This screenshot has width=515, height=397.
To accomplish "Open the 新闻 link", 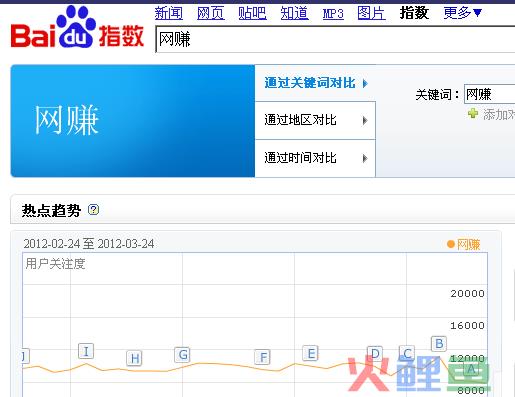I will coord(169,13).
